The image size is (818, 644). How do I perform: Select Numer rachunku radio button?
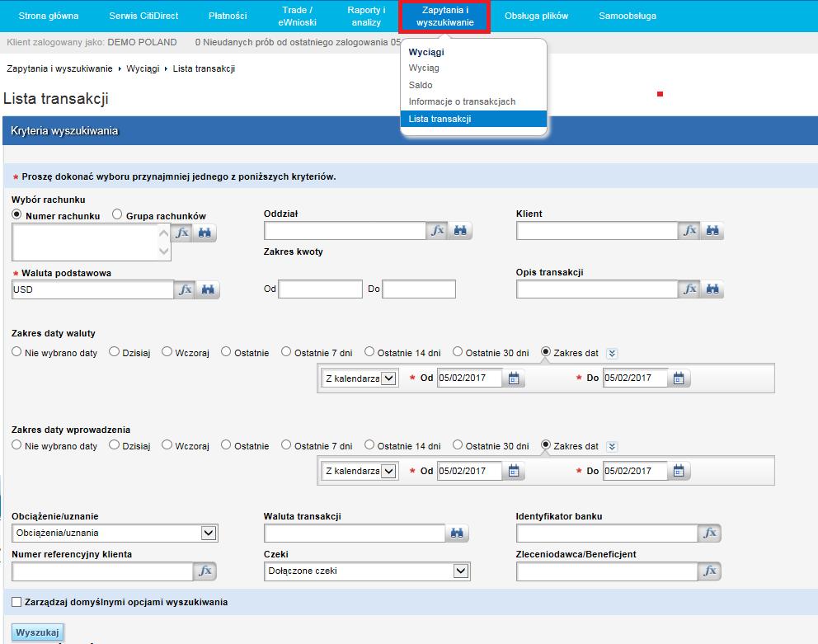click(16, 214)
